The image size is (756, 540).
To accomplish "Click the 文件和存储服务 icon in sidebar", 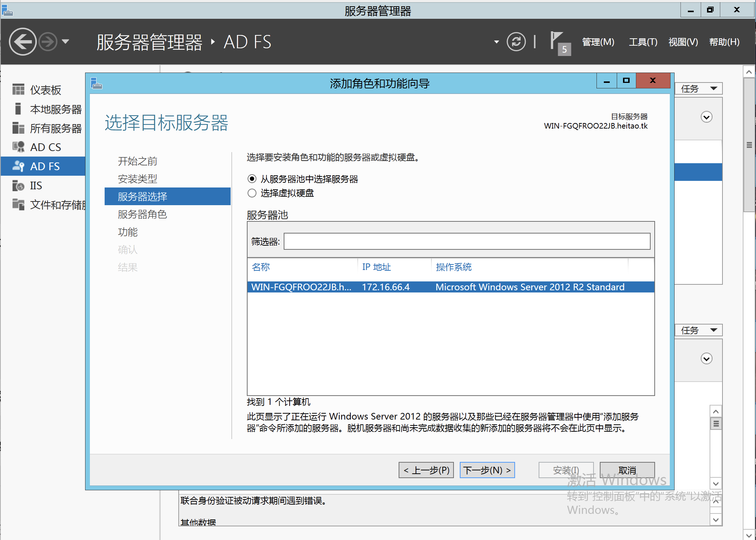I will click(x=18, y=204).
